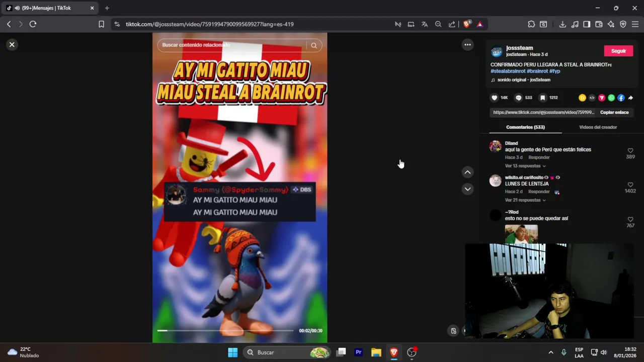Open the three-dots more options menu on the video
The width and height of the screenshot is (644, 362).
(467, 45)
